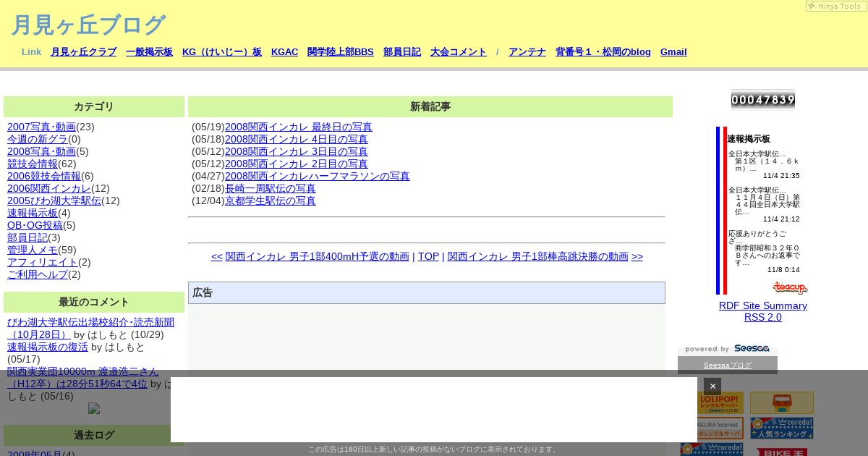
Task: Select category アフィリエイト
Action: tap(43, 262)
